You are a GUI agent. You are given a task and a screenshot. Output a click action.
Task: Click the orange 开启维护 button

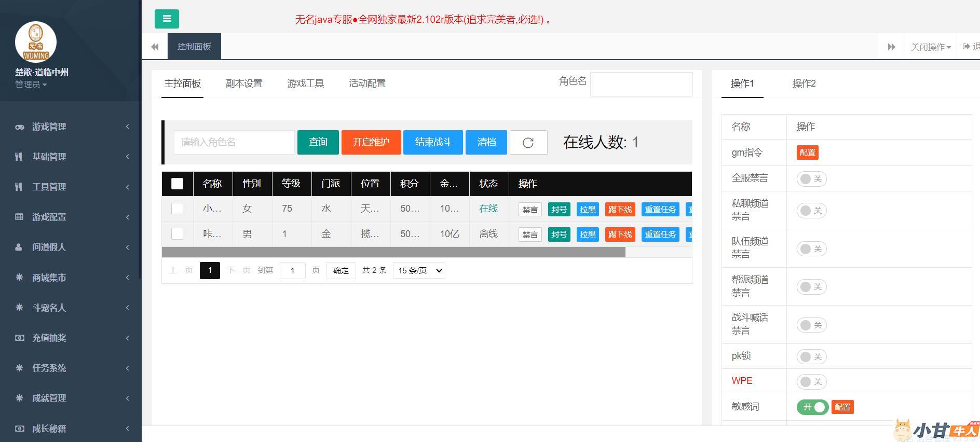pos(371,142)
